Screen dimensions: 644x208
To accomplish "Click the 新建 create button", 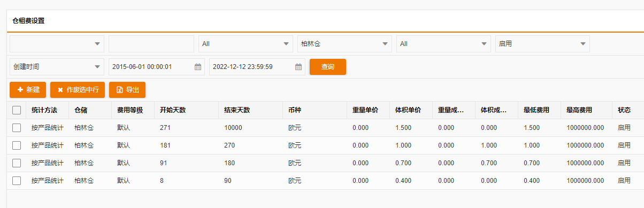I will (x=28, y=90).
